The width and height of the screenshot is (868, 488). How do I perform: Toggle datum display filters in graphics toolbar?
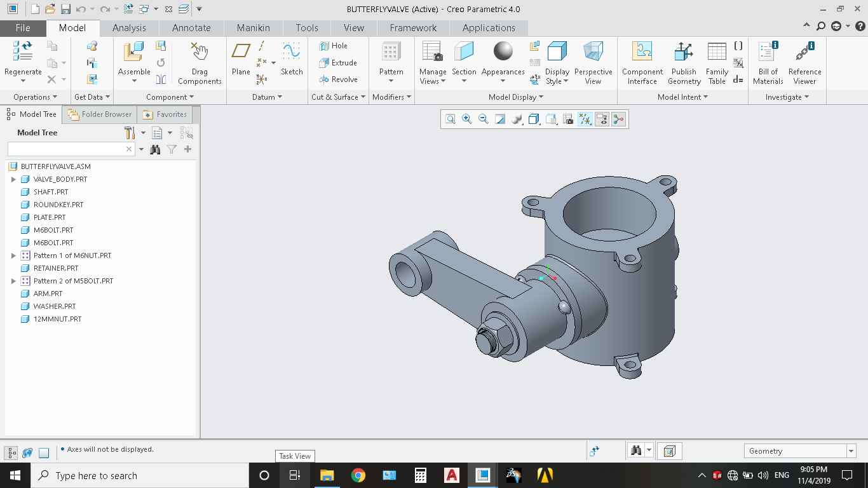585,119
